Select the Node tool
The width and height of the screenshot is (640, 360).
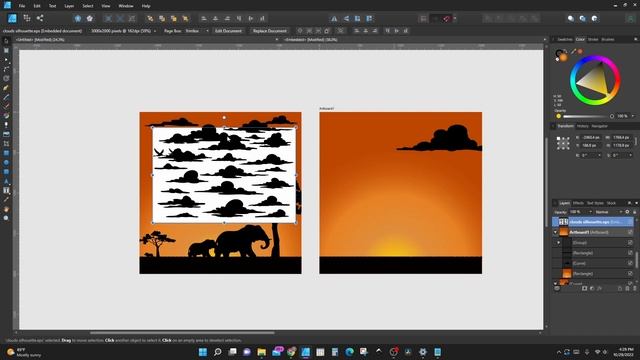point(6,60)
